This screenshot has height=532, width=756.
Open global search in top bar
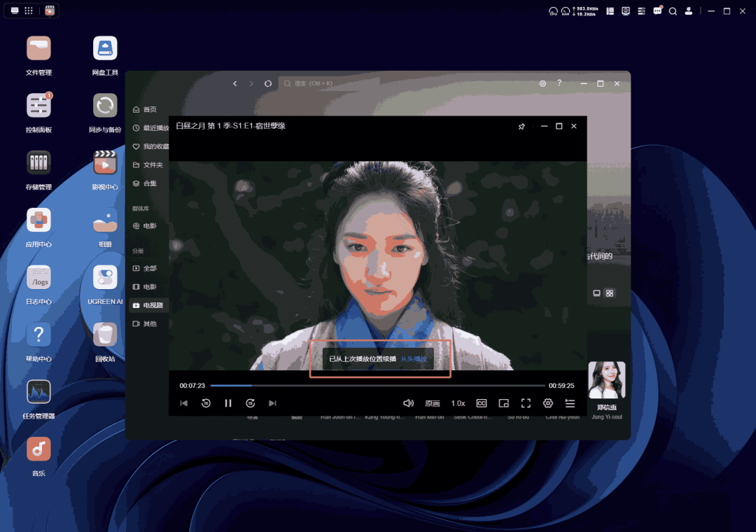[673, 11]
